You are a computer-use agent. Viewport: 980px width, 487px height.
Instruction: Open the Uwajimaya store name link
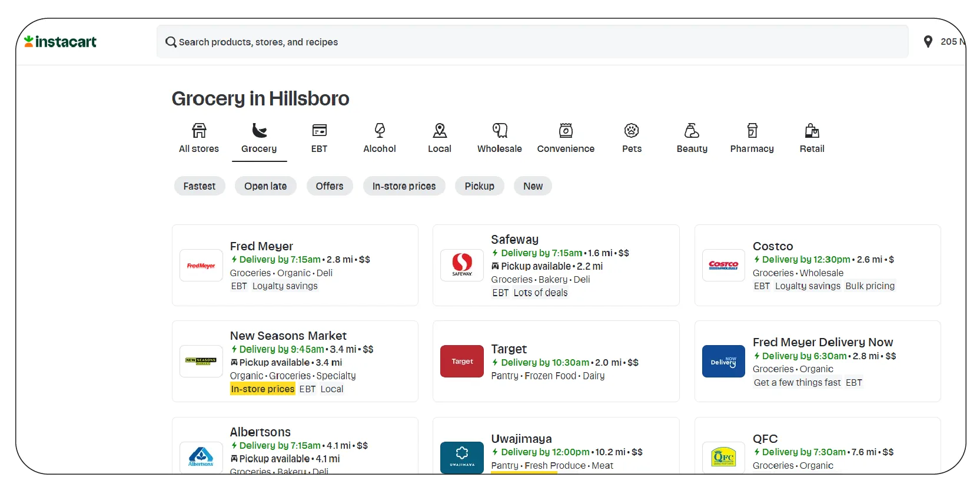[x=521, y=439]
